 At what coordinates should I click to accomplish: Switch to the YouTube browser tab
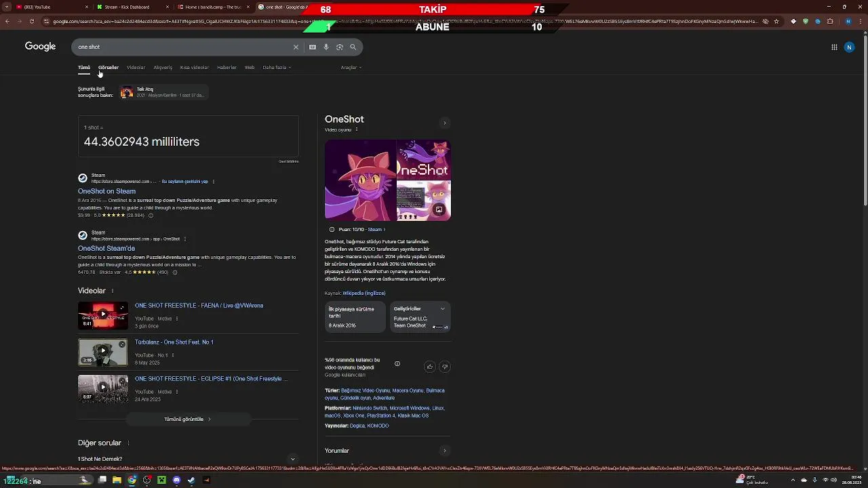click(51, 7)
